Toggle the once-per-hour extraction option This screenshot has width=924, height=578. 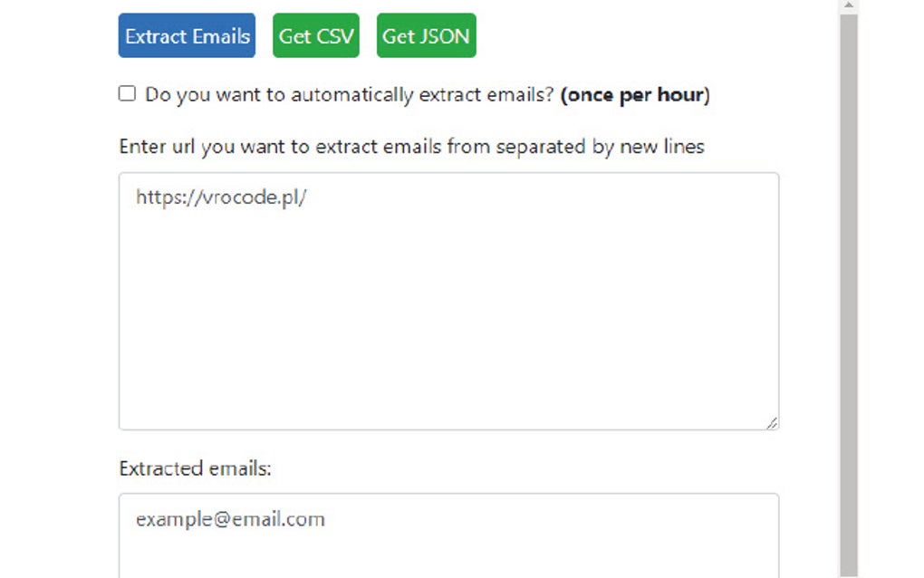point(126,92)
